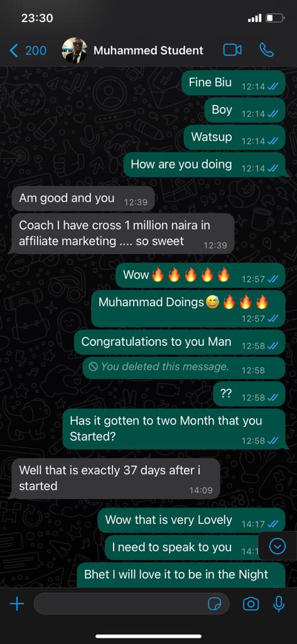
Task: Tap the battery indicator in status bar
Action: [x=275, y=18]
